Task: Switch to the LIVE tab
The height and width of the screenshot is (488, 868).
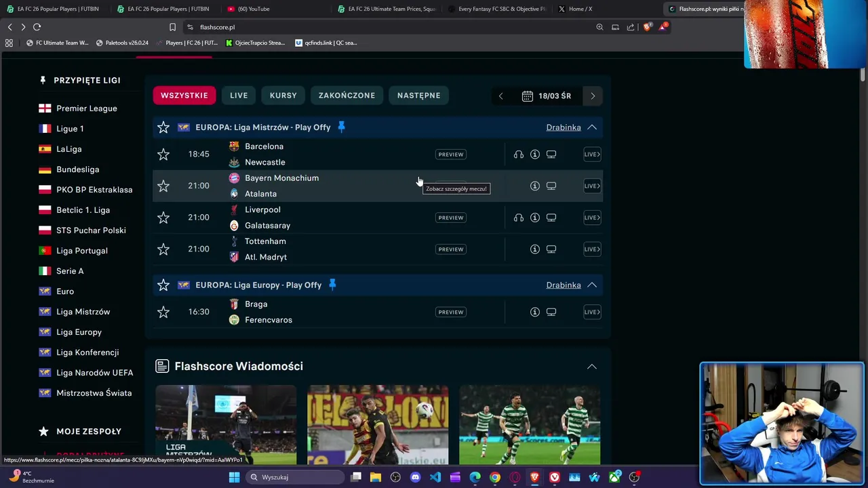Action: (x=239, y=96)
